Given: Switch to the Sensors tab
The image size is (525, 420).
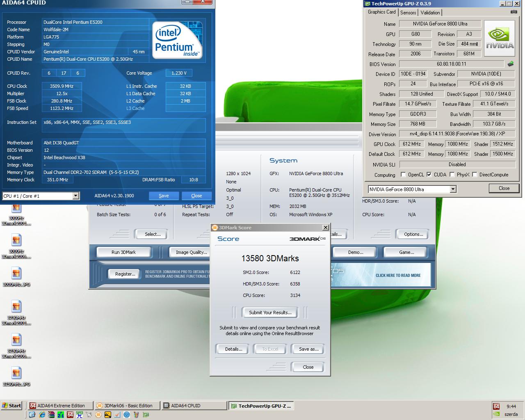Looking at the screenshot, I should (x=408, y=13).
